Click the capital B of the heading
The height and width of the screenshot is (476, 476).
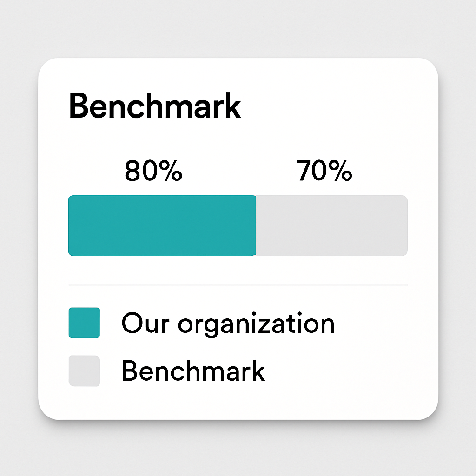pos(79,106)
